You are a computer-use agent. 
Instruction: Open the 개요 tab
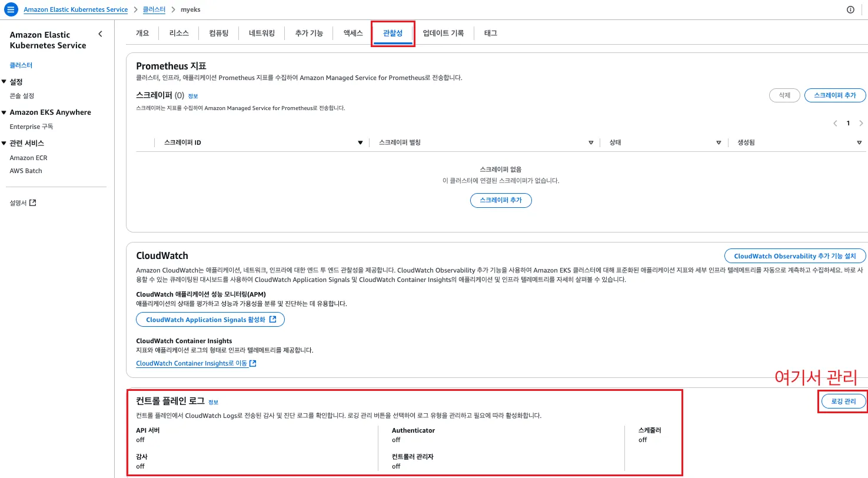click(x=142, y=33)
